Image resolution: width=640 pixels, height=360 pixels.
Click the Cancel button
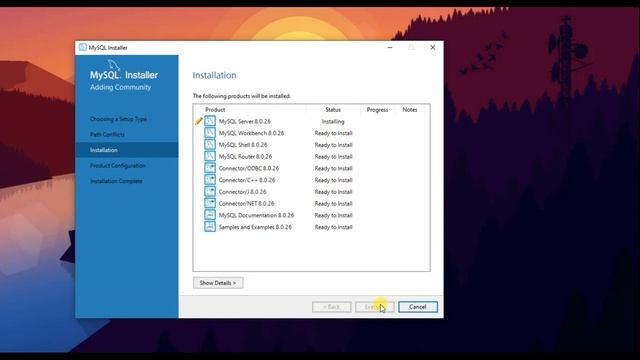coord(418,307)
